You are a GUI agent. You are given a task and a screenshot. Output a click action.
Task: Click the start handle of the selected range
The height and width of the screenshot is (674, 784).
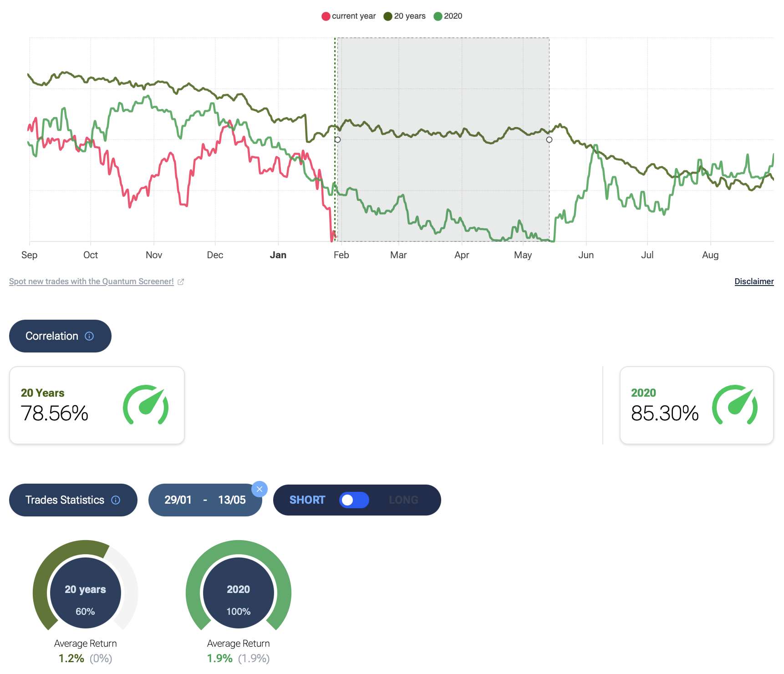[337, 140]
